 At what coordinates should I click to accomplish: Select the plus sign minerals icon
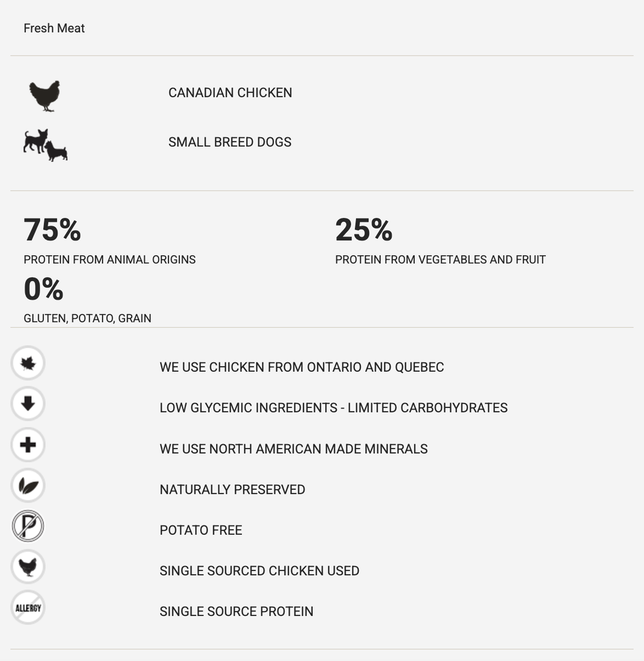click(x=28, y=445)
